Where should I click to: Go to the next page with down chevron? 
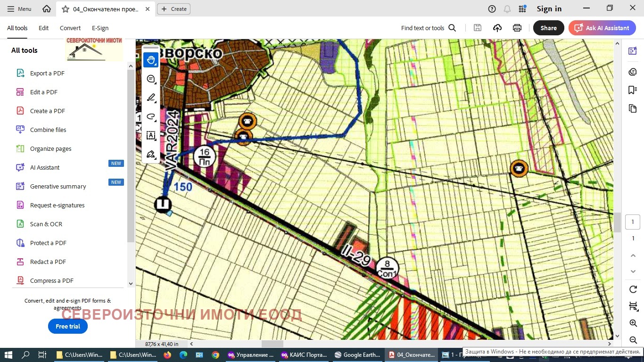click(633, 272)
